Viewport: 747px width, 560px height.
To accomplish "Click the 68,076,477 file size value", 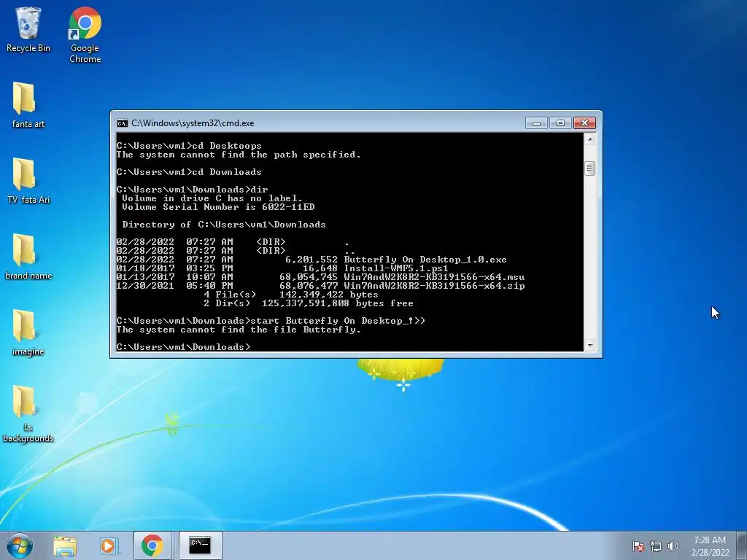I will (309, 286).
